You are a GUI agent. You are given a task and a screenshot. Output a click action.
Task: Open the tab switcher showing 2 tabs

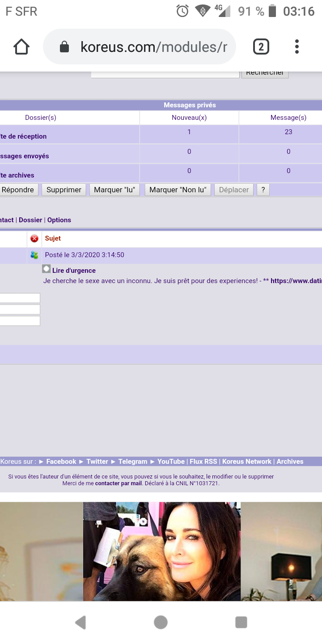pos(261,47)
